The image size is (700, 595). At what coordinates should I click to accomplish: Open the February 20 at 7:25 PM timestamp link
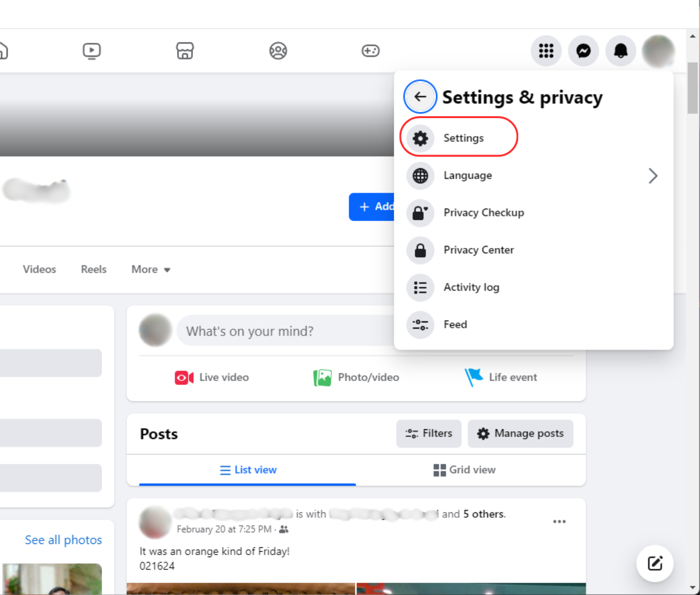(x=224, y=529)
